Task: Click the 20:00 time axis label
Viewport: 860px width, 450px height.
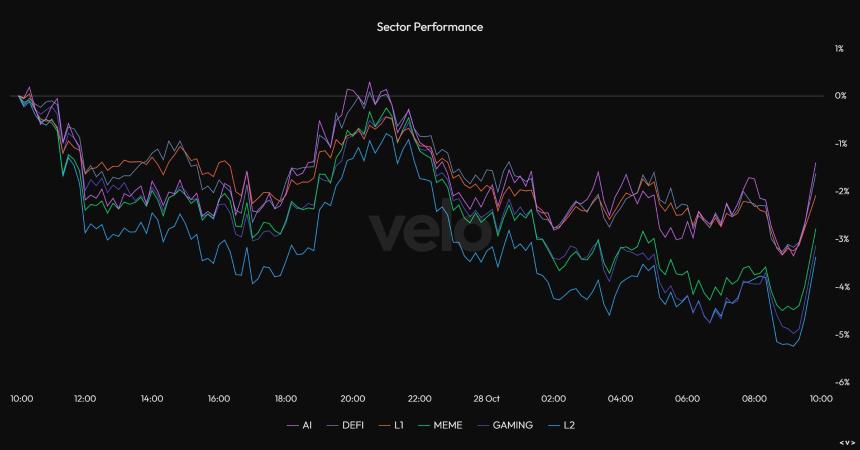Action: (x=353, y=398)
